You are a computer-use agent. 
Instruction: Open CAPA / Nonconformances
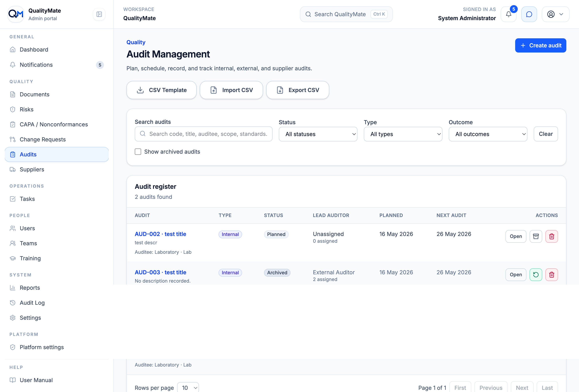[57, 124]
